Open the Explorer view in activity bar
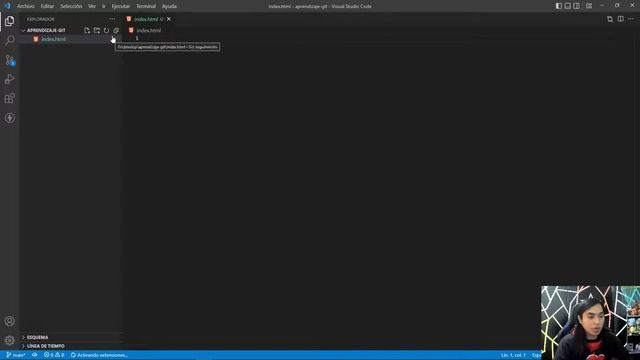Viewport: 640px width, 360px height. point(9,21)
